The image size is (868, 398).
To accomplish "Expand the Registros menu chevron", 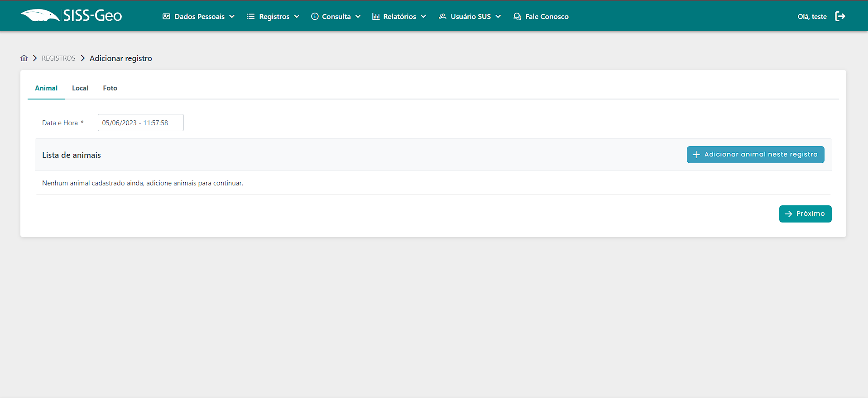I will (297, 16).
